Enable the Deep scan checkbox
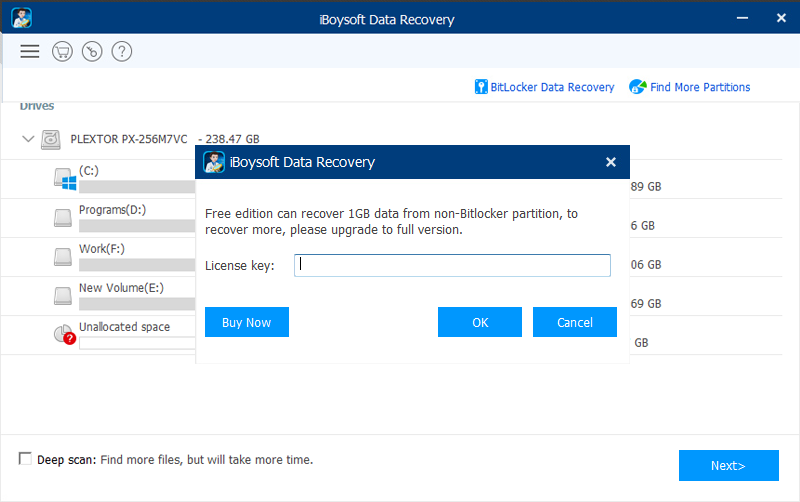Screen dimensions: 800x502 [25, 459]
